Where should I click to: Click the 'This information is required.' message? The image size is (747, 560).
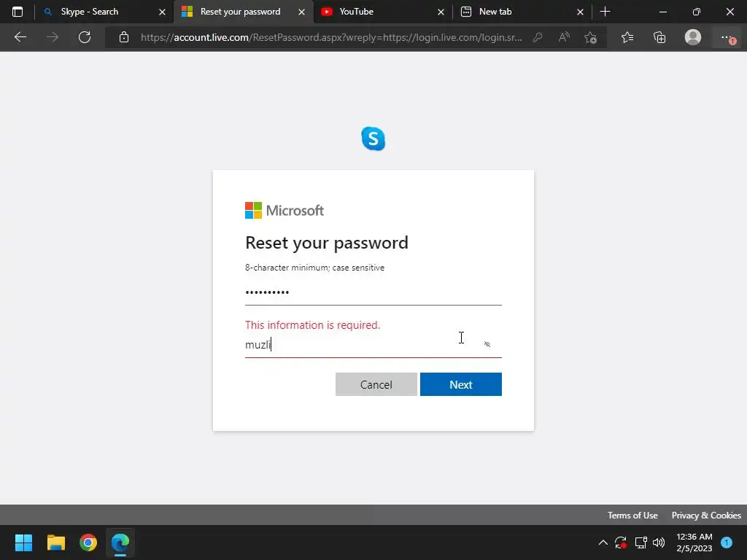click(312, 324)
